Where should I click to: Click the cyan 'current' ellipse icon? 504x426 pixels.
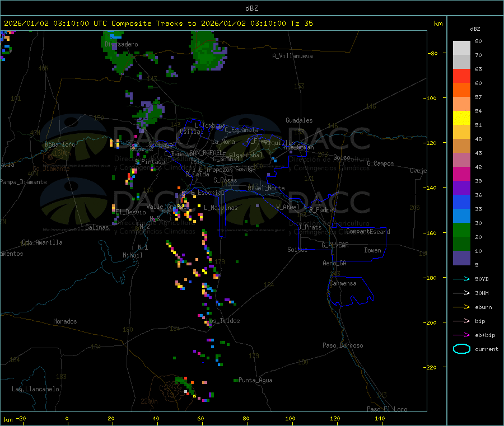pos(461,349)
